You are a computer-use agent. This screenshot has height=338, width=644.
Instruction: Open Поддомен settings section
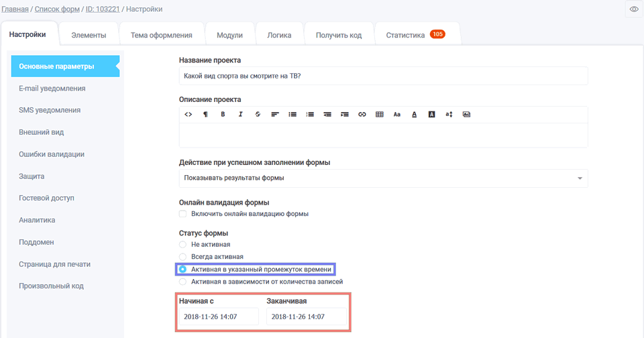pyautogui.click(x=36, y=242)
